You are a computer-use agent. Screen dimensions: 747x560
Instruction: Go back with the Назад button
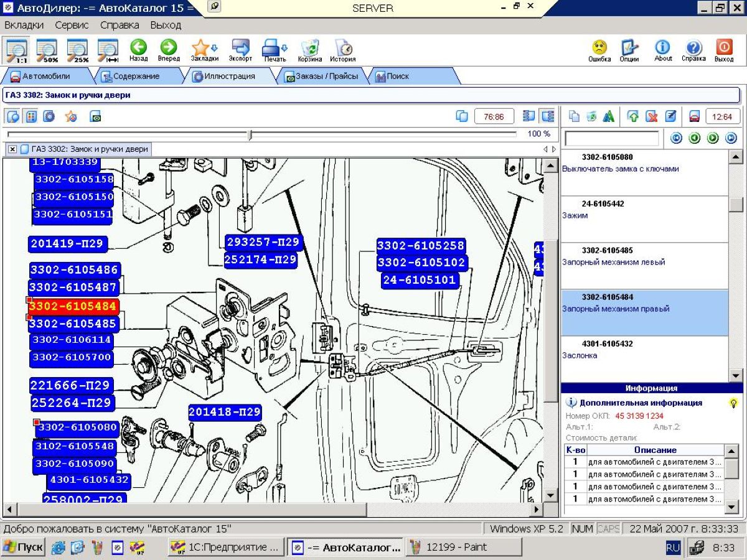pos(138,50)
